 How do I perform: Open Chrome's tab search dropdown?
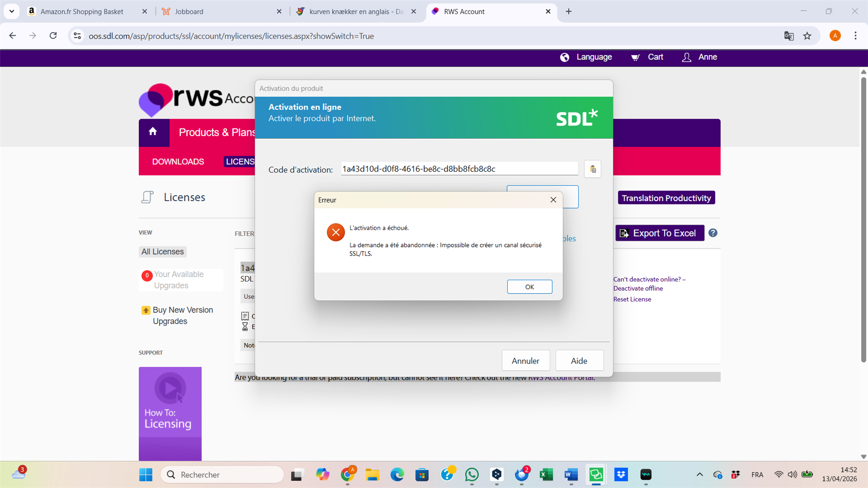11,11
